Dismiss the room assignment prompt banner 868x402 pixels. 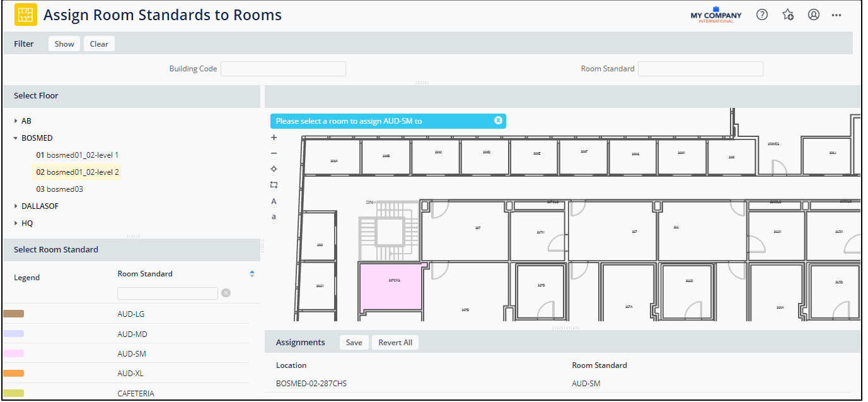(x=498, y=120)
